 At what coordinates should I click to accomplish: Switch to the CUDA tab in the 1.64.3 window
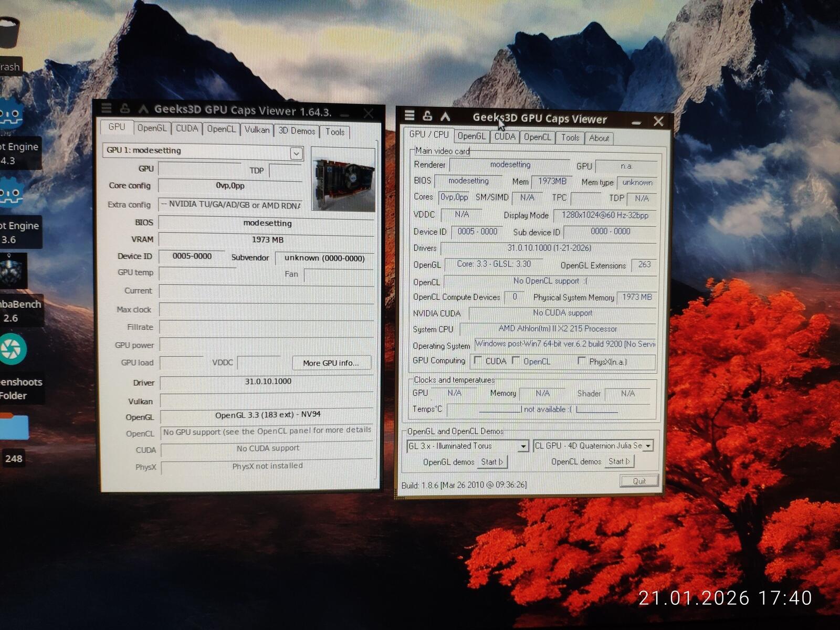187,129
